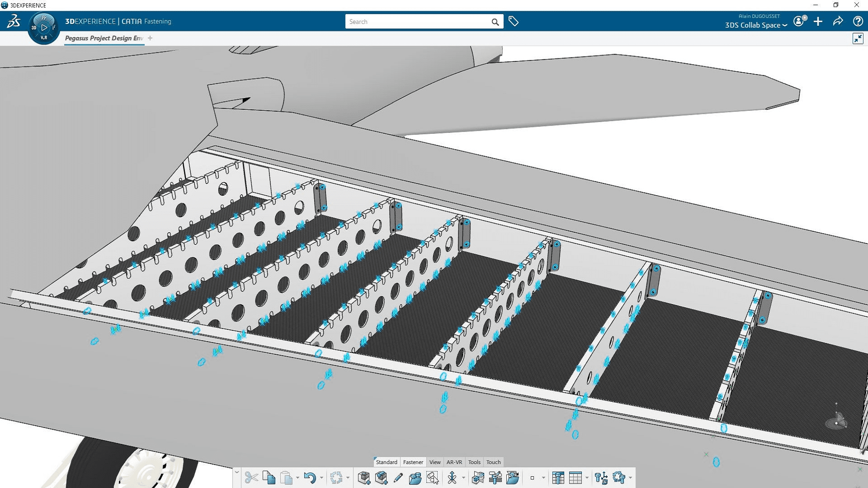
Task: Click the Update cycle arrows icon
Action: pos(336,478)
